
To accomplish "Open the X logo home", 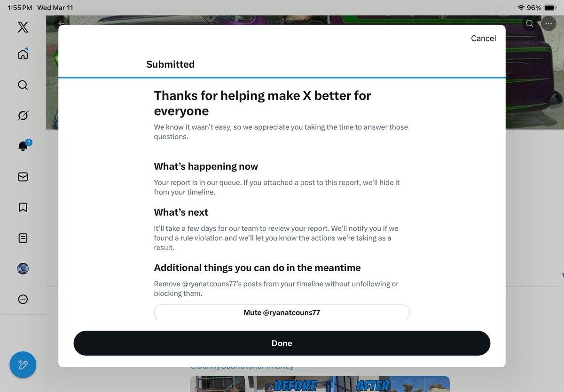I will click(23, 27).
